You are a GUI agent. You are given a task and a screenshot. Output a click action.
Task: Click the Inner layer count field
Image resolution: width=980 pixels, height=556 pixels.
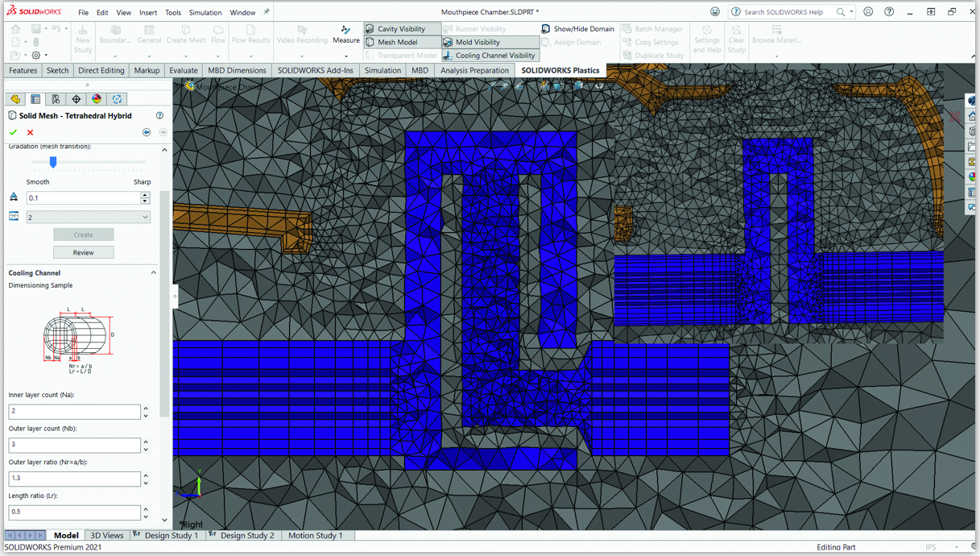74,411
